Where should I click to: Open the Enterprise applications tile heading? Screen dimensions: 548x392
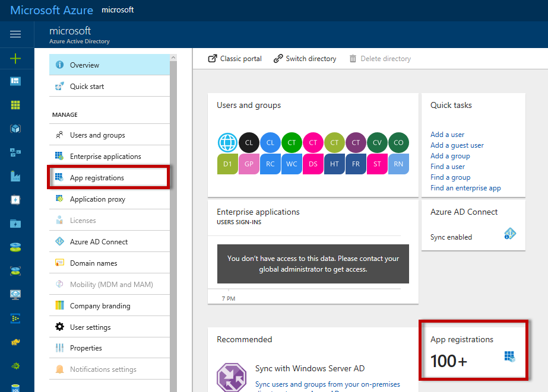pos(258,212)
